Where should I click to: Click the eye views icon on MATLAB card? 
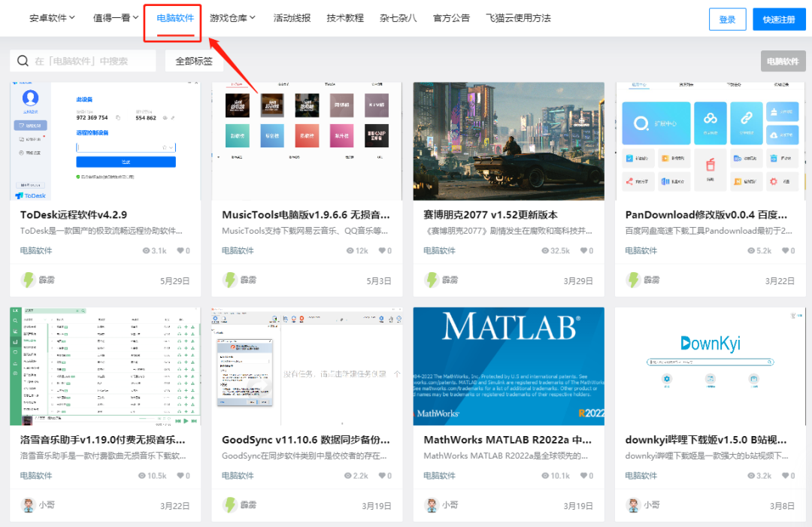(545, 476)
